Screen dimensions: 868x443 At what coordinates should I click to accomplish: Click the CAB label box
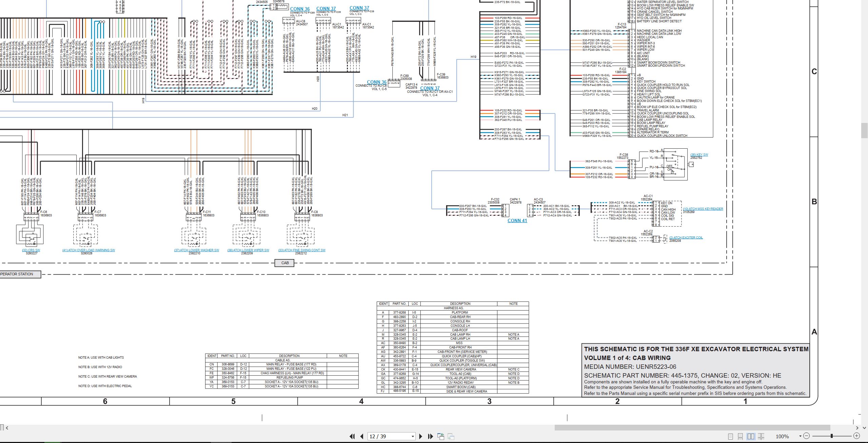[x=284, y=263]
